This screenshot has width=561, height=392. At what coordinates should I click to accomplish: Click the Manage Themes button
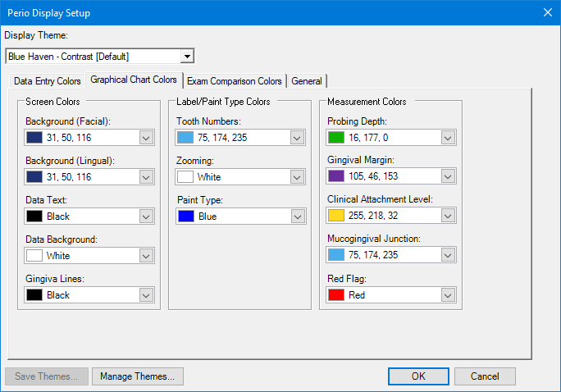(137, 376)
